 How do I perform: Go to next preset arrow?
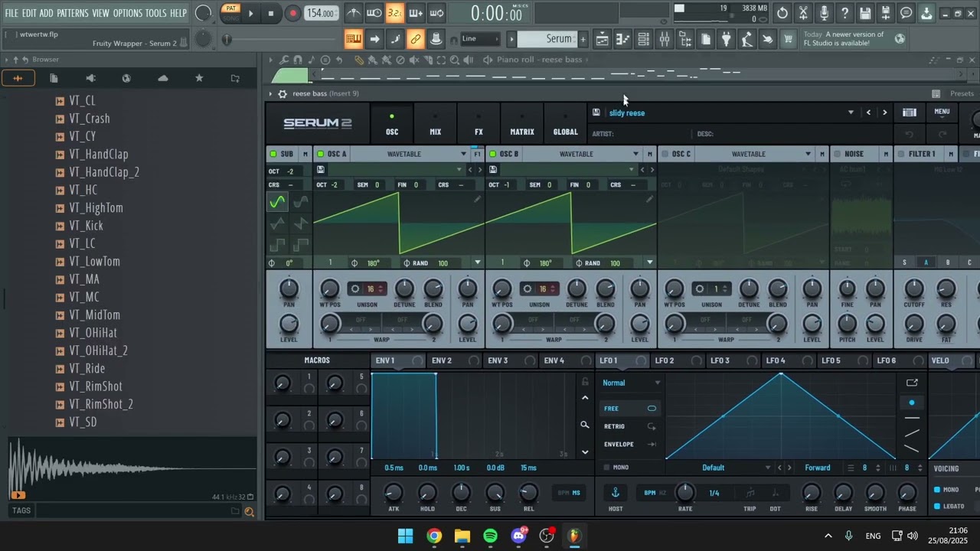[884, 112]
